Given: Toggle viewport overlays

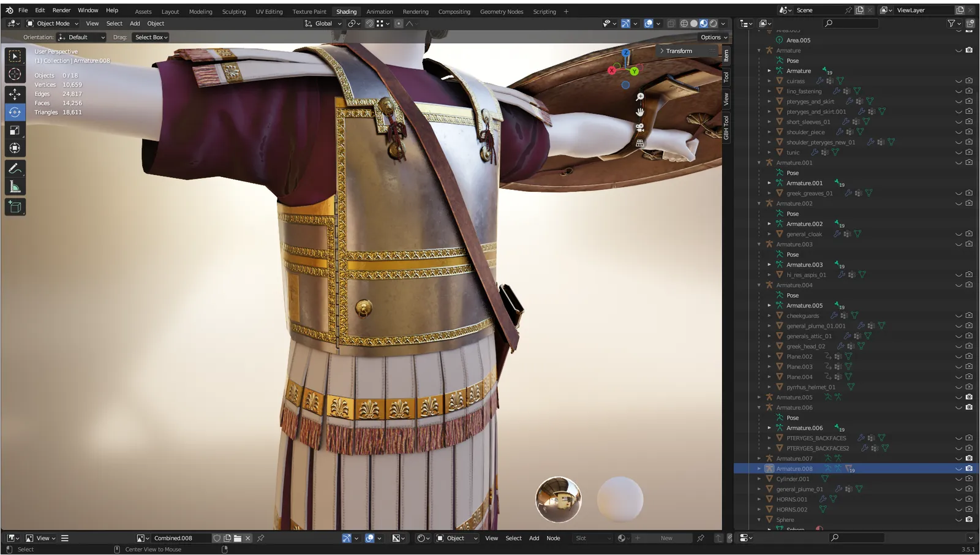Looking at the screenshot, I should click(x=649, y=24).
